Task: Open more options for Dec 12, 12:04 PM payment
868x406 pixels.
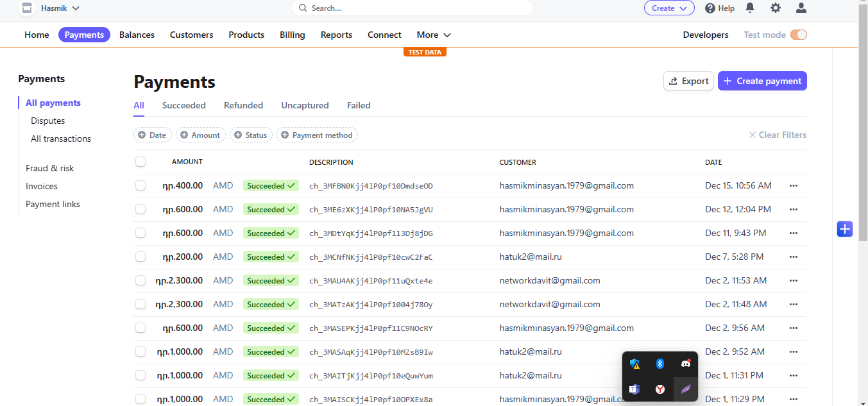Action: tap(794, 209)
